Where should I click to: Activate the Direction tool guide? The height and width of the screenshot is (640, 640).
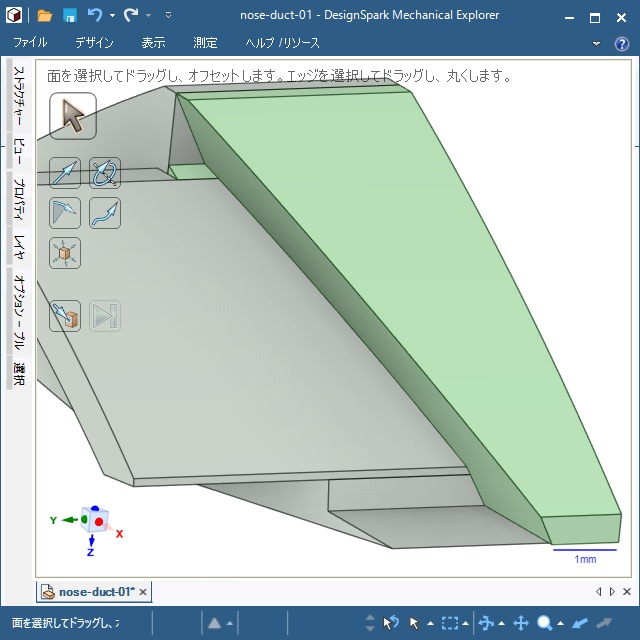pyautogui.click(x=65, y=174)
